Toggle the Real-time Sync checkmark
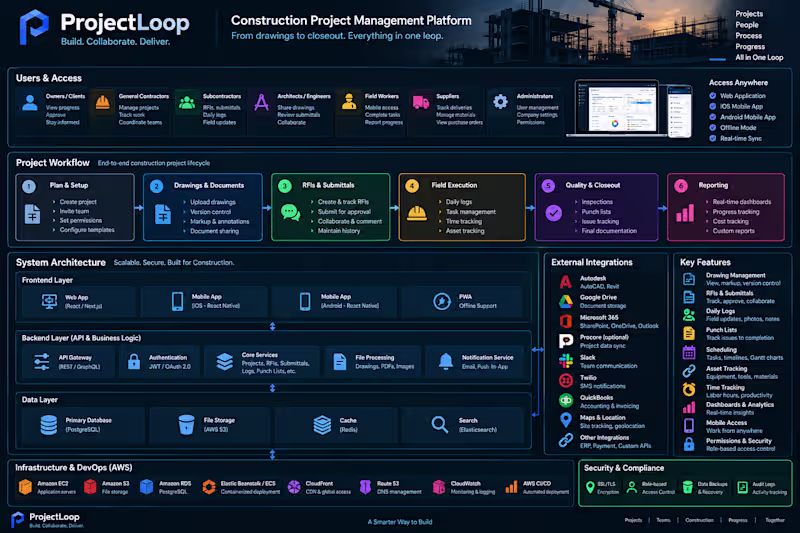Image resolution: width=800 pixels, height=533 pixels. (x=713, y=138)
